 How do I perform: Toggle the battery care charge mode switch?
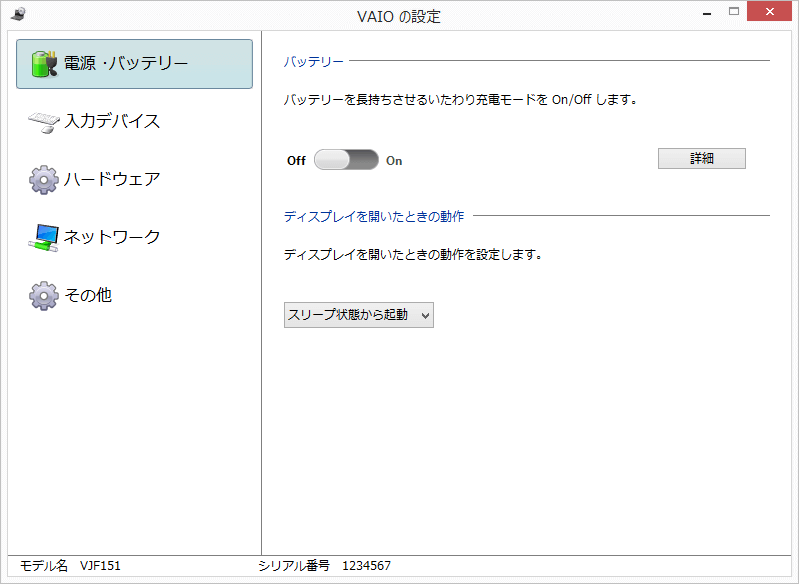pos(346,160)
